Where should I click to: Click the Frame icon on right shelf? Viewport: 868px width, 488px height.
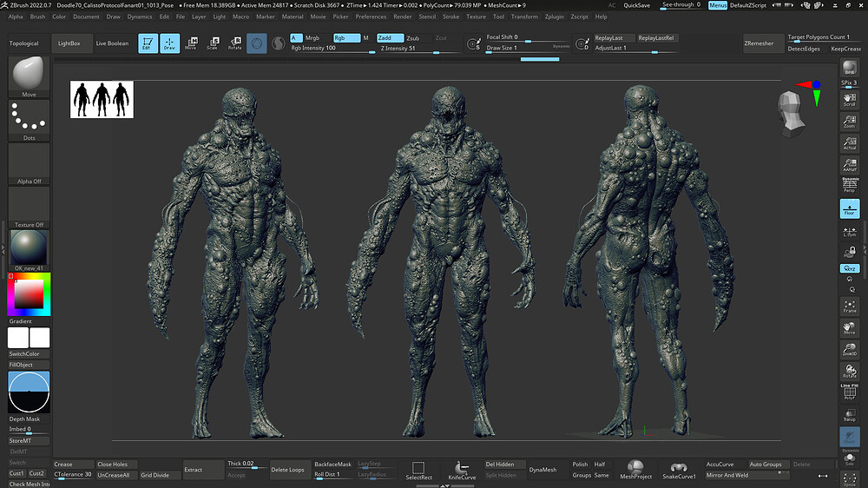[849, 307]
